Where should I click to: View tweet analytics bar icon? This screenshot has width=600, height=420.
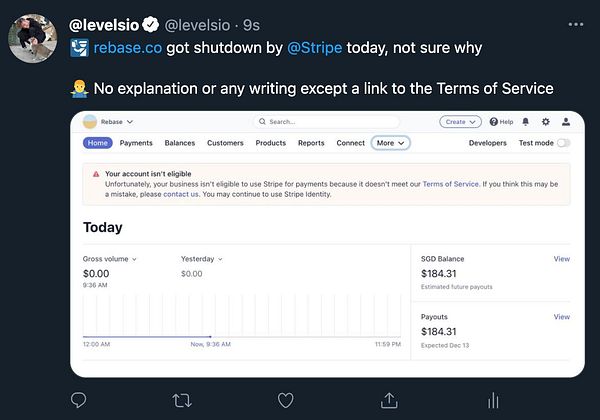(x=492, y=400)
